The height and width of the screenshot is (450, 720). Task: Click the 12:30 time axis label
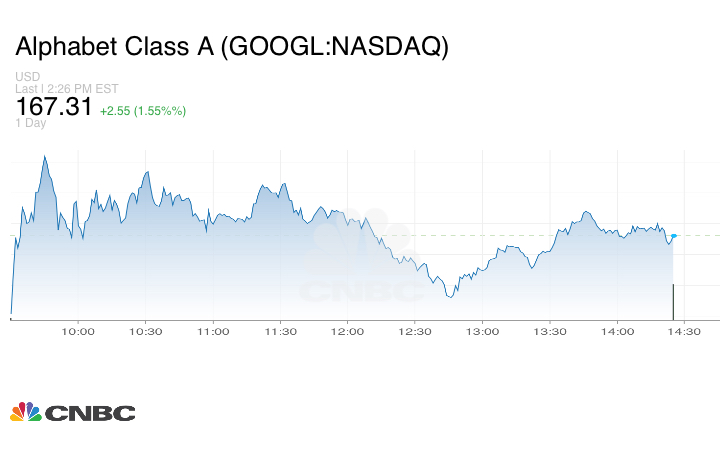415,332
